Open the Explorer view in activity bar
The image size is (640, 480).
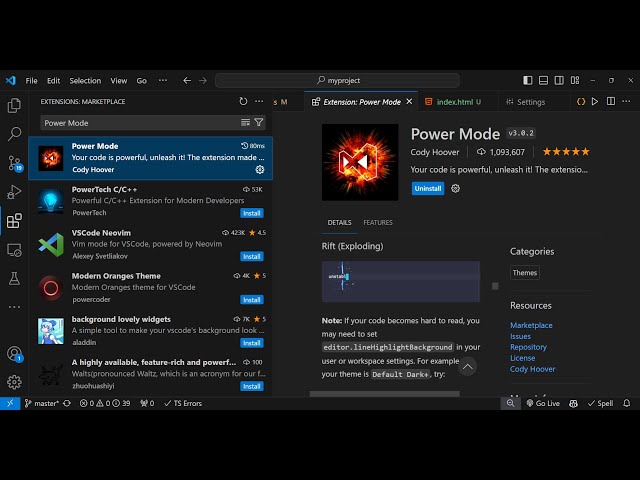point(14,105)
